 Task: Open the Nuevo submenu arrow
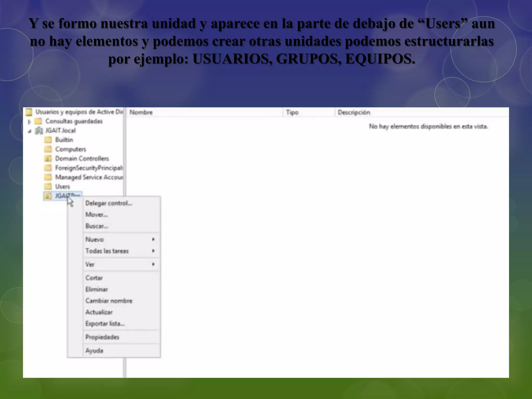153,239
